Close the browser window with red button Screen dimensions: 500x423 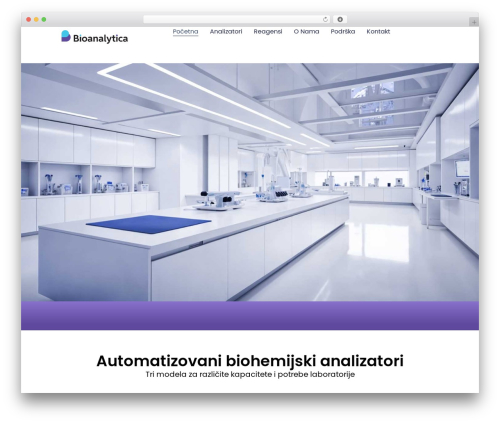(x=29, y=20)
